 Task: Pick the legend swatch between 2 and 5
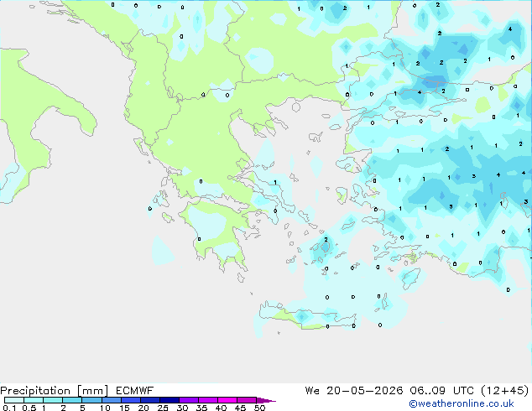pos(72,400)
